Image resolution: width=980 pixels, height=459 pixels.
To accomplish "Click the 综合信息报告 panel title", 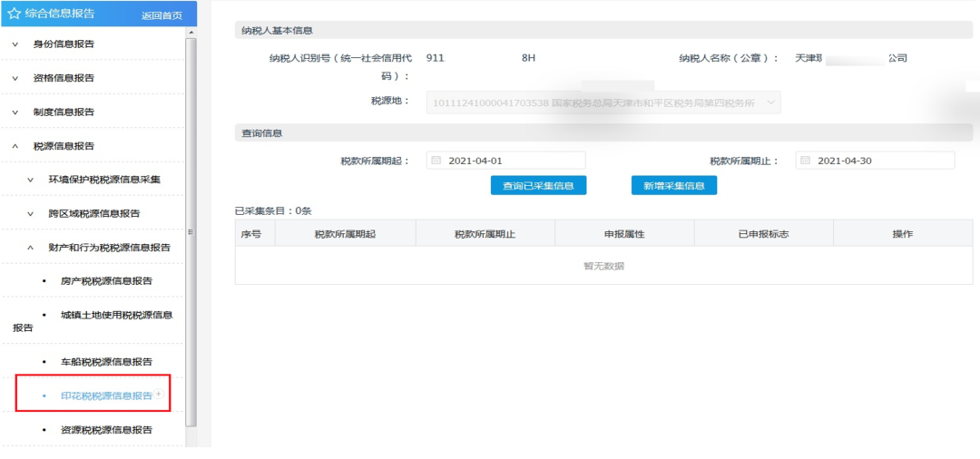I will pyautogui.click(x=60, y=14).
